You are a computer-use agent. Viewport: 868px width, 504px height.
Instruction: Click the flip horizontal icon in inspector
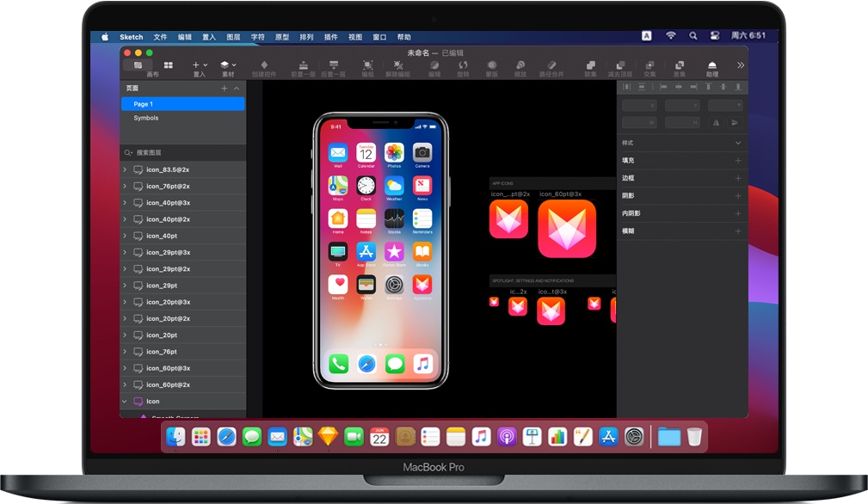click(716, 123)
